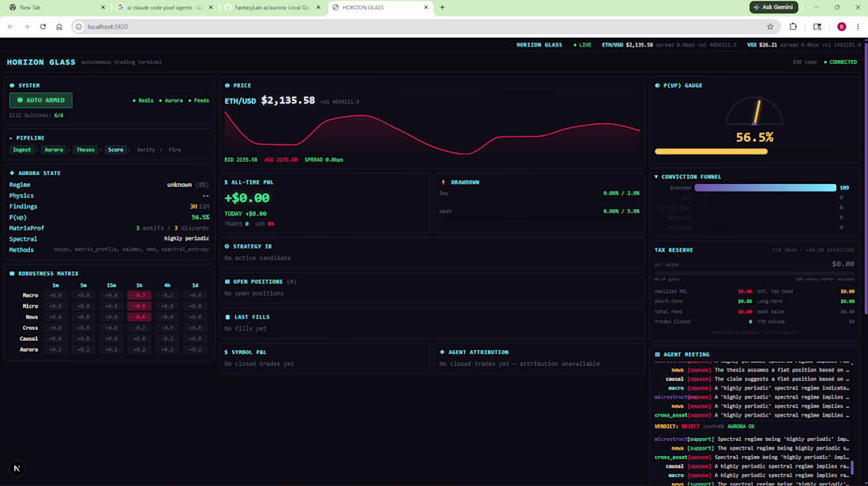Open the Chrome three-dot menu
The image size is (868, 486).
click(x=858, y=27)
